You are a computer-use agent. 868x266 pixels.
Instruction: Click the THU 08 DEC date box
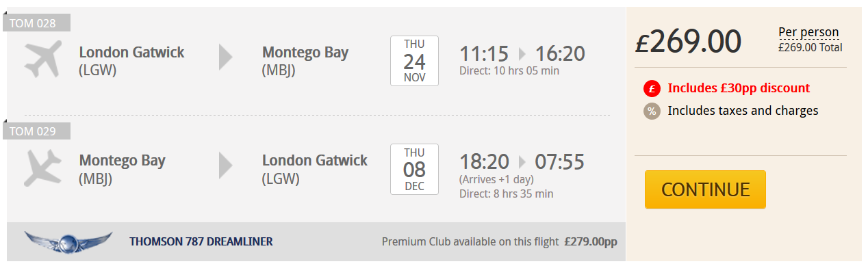click(x=414, y=169)
